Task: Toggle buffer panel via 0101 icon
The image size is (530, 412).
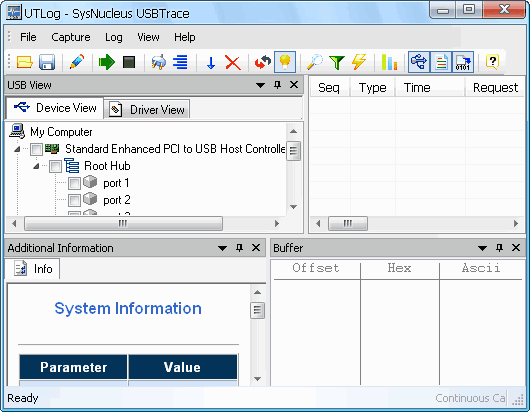Action: pos(463,62)
